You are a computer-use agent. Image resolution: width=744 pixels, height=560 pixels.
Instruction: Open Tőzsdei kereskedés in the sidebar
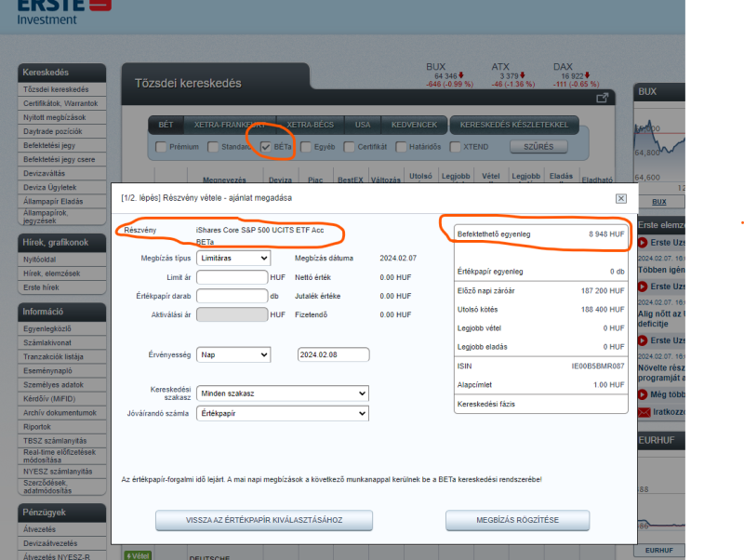click(x=61, y=89)
